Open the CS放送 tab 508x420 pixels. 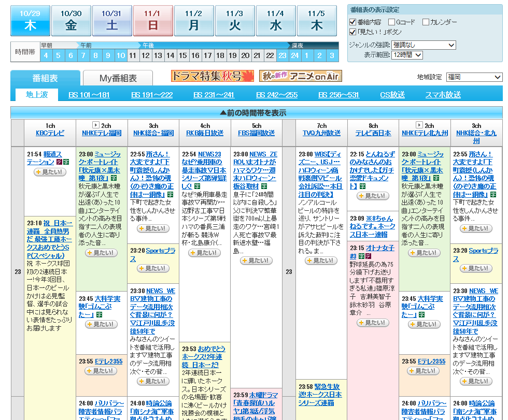tap(392, 95)
